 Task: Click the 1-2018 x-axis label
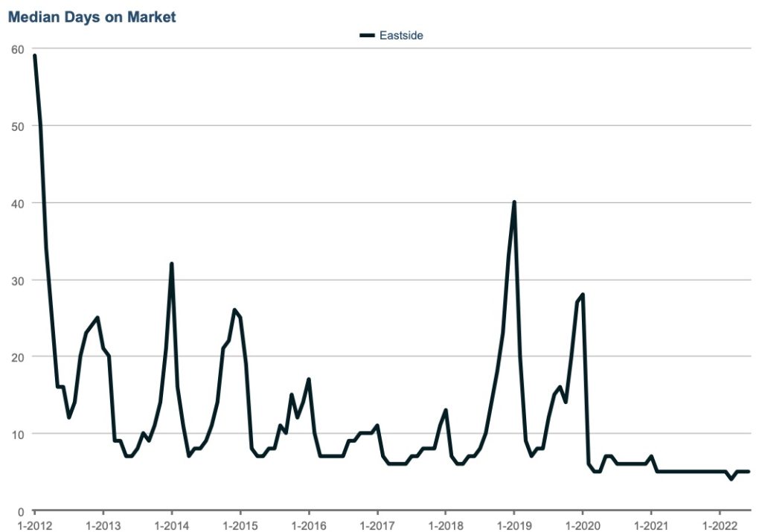tap(445, 524)
